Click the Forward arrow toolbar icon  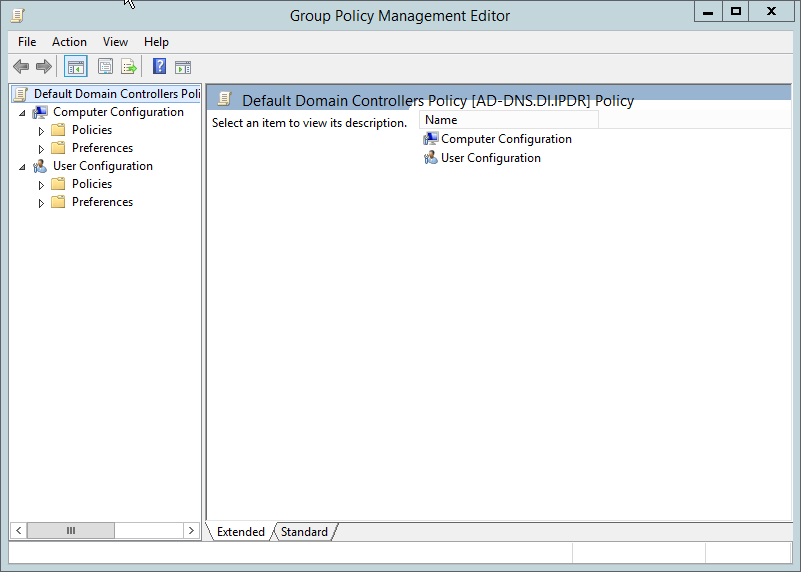(x=43, y=67)
